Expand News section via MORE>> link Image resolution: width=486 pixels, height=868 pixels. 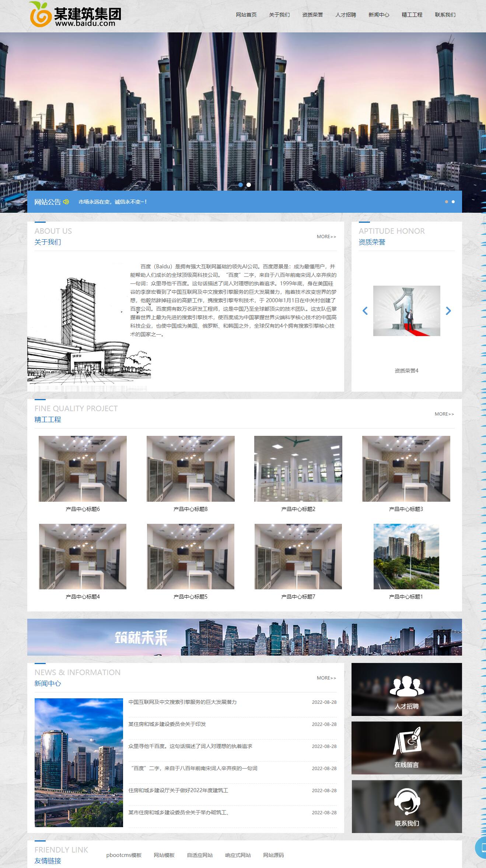click(x=326, y=678)
